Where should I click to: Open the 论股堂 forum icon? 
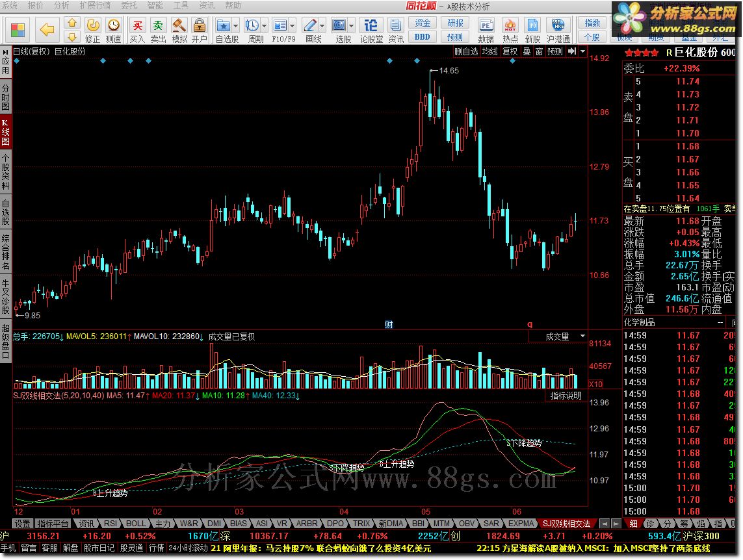coord(371,25)
